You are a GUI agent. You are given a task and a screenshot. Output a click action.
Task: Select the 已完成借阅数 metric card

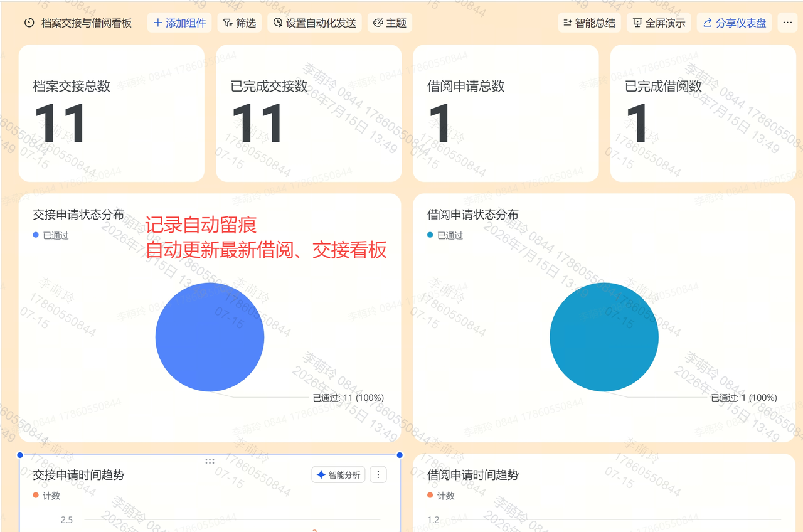[x=703, y=114]
